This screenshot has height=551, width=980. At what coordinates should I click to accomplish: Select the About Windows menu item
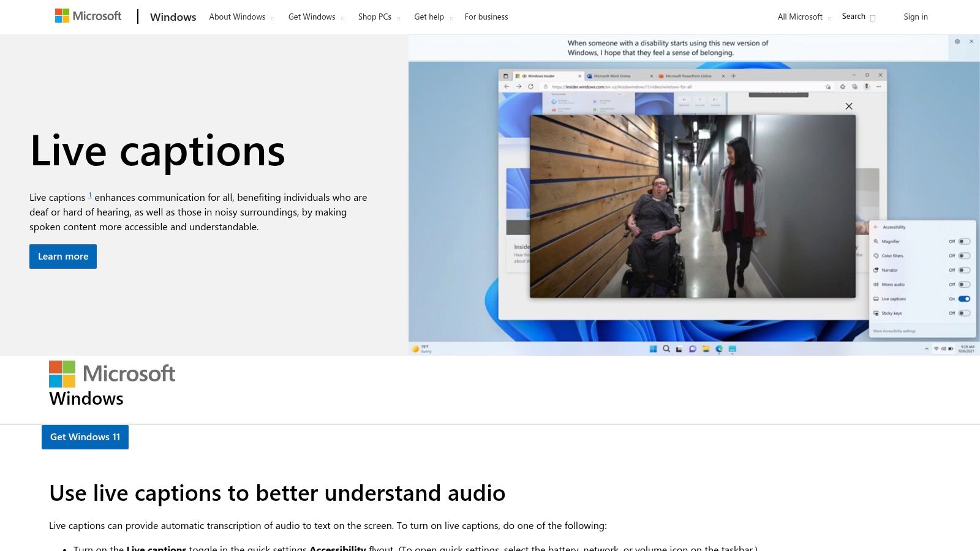coord(237,17)
